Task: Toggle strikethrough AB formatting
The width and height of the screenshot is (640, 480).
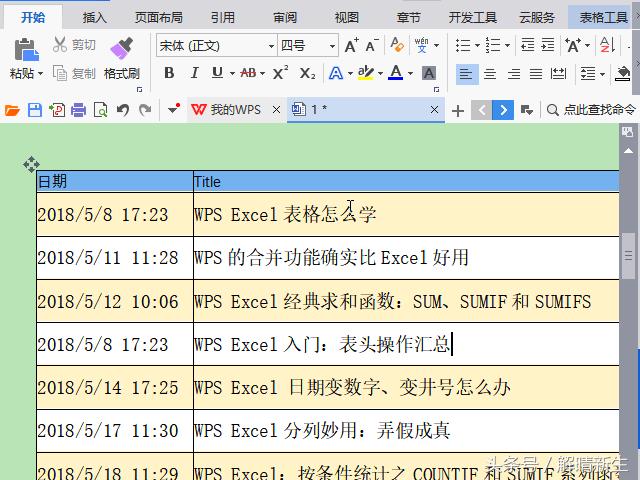Action: [248, 73]
